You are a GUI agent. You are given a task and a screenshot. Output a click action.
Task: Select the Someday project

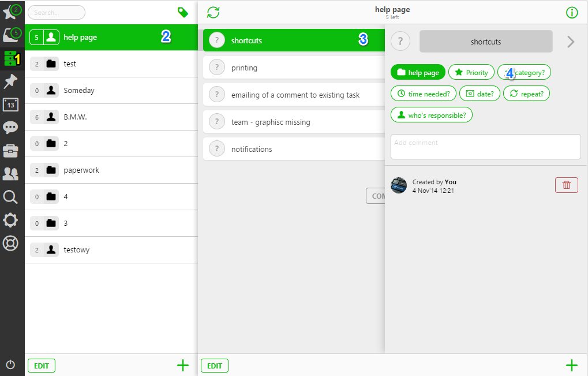pos(111,91)
